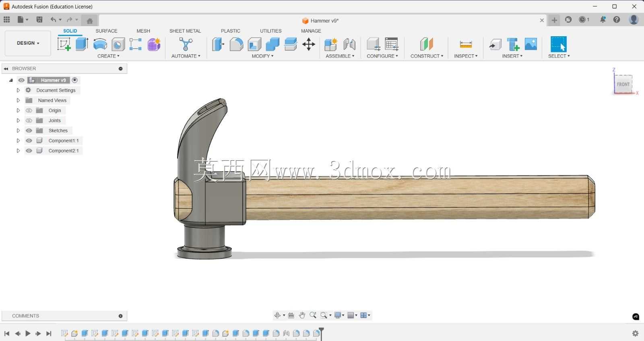644x341 pixels.
Task: Select the Press Pull tool
Action: click(x=218, y=44)
